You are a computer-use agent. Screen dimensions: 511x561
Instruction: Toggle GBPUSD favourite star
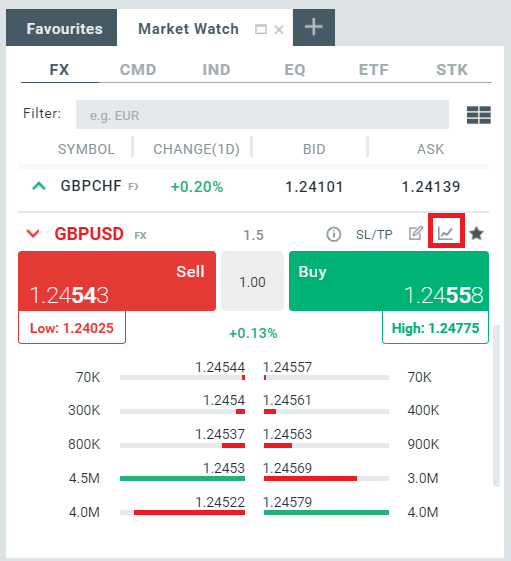tap(477, 234)
